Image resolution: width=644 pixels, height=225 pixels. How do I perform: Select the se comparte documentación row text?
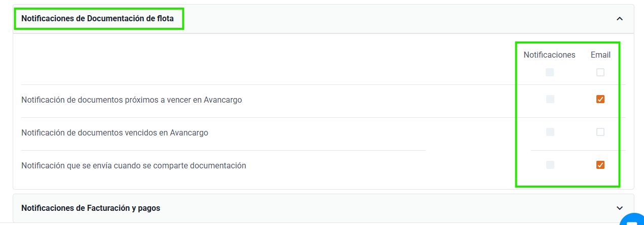tap(134, 165)
